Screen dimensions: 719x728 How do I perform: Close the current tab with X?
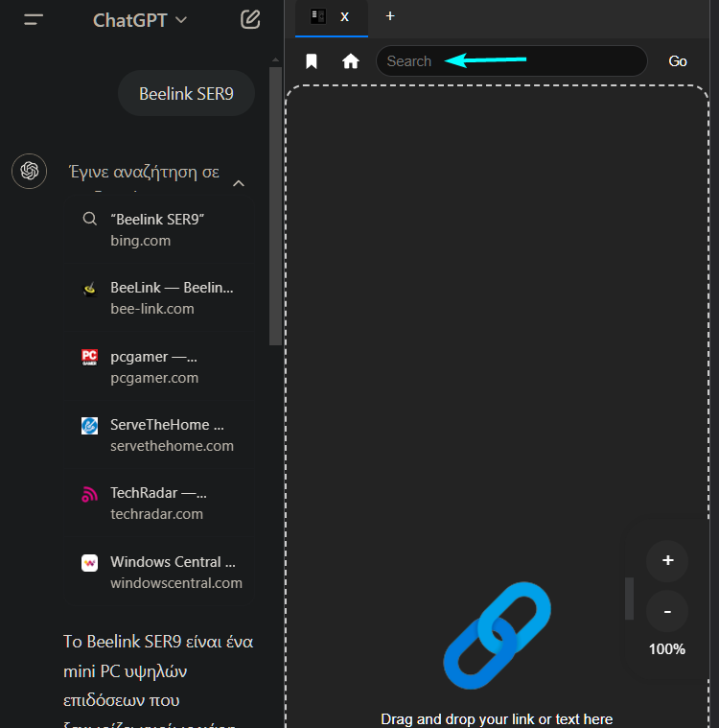(x=344, y=16)
